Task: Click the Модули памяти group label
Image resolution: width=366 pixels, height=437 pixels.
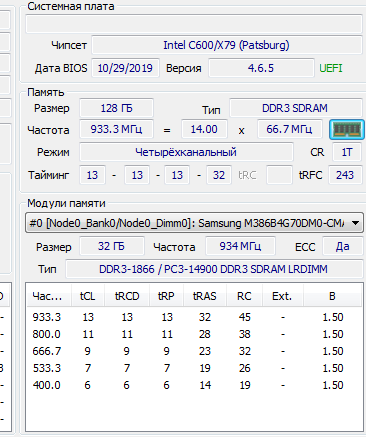Action: click(66, 203)
